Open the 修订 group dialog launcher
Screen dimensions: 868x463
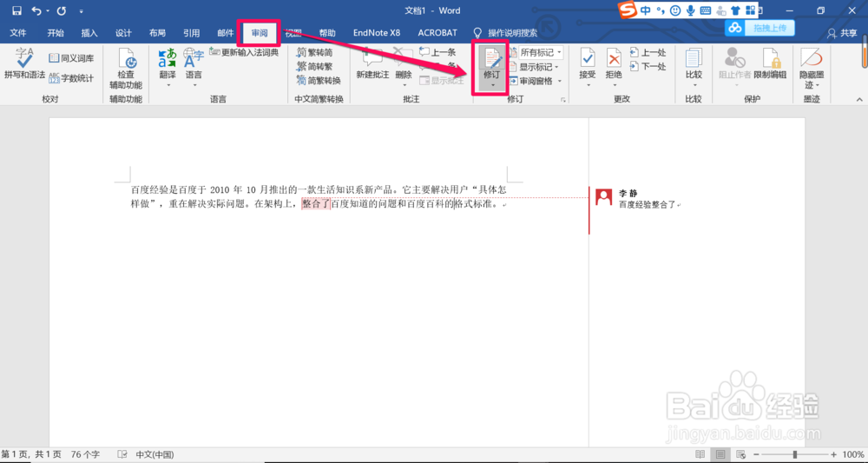pyautogui.click(x=563, y=100)
